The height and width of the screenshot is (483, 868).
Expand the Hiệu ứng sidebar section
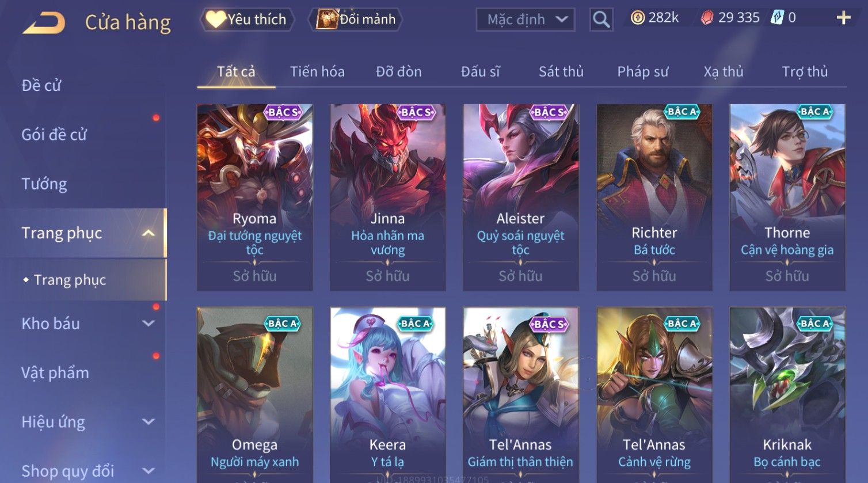pos(148,422)
